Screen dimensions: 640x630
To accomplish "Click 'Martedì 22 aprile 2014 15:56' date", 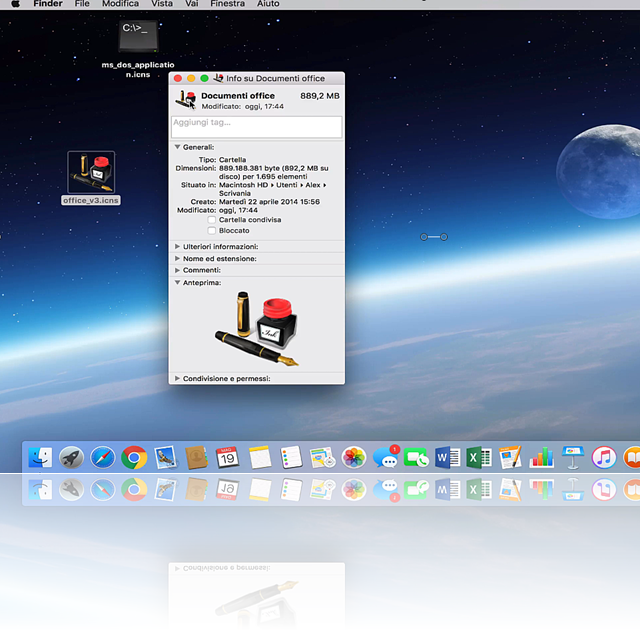I will 269,202.
